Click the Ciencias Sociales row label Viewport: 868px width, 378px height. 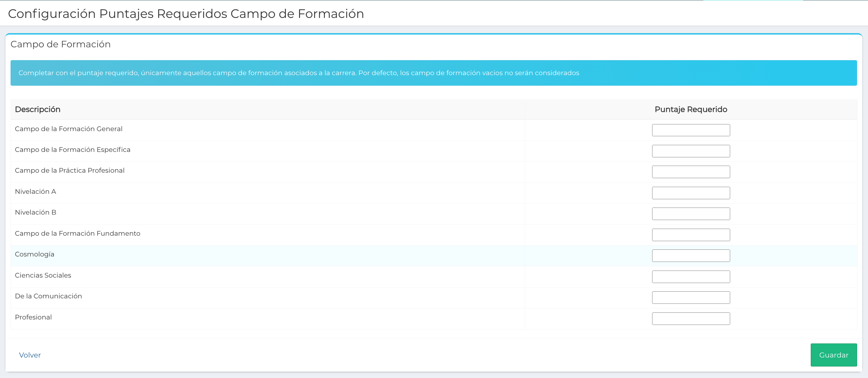click(43, 275)
